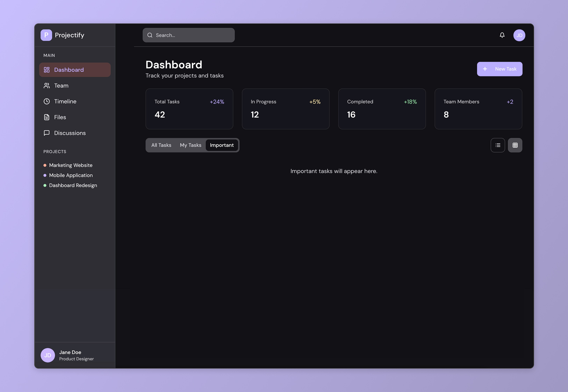Image resolution: width=568 pixels, height=392 pixels.
Task: Click the JD avatar in top bar
Action: pyautogui.click(x=519, y=35)
